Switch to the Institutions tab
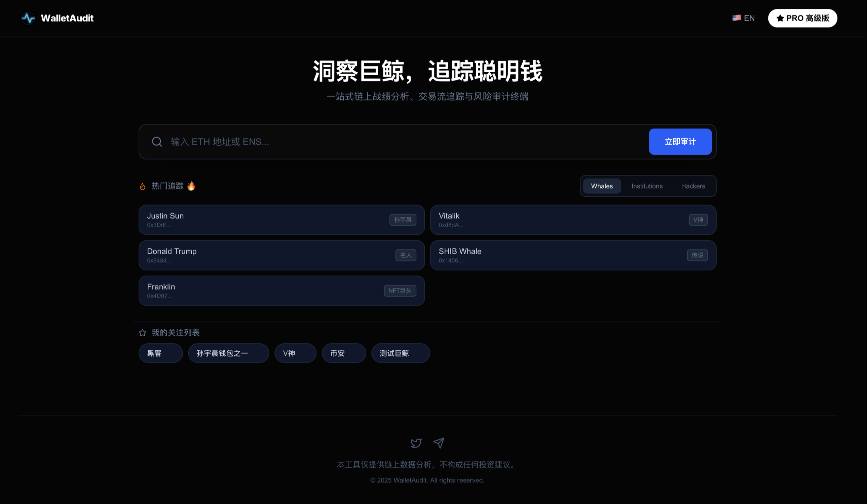Viewport: 867px width, 504px height. tap(647, 186)
